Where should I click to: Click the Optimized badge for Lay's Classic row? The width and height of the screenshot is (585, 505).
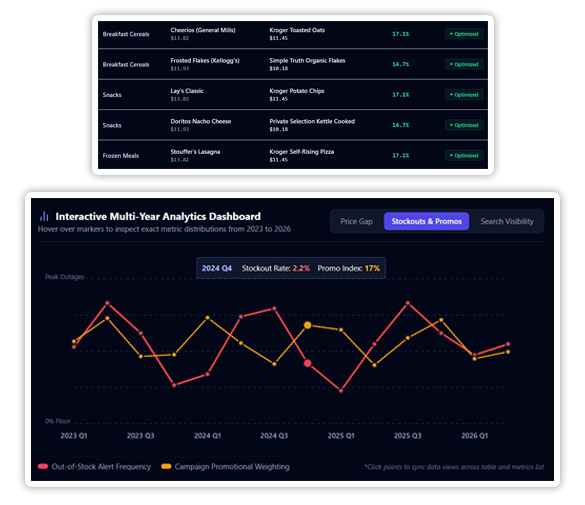[x=464, y=95]
